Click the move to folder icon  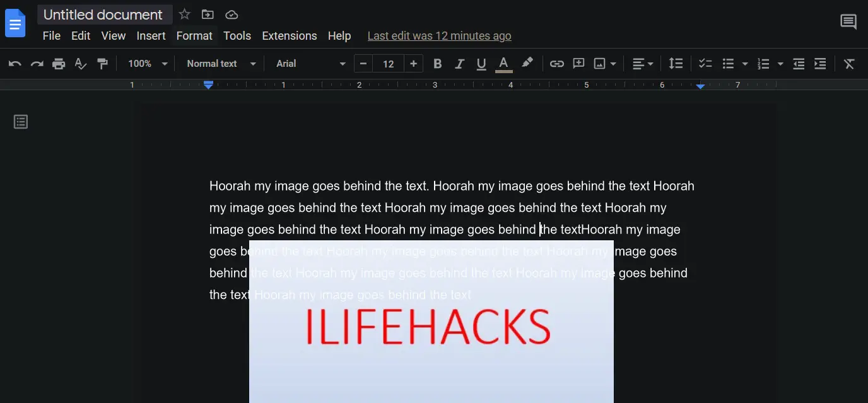pos(208,14)
